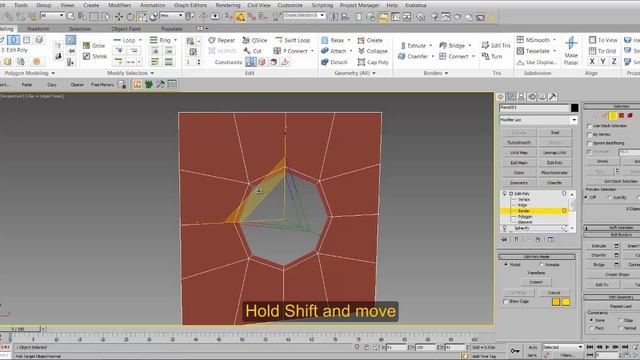Click the Collapse geometry tool
Screen dimensions: 640x360
(x=373, y=51)
